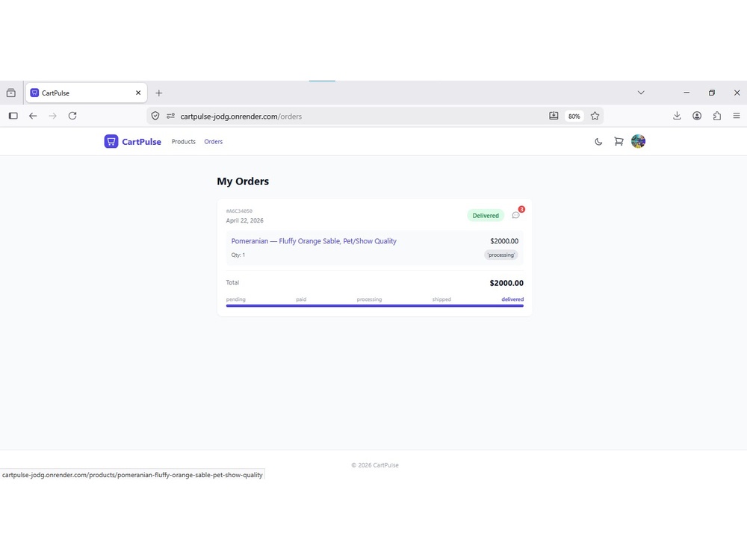This screenshot has width=747, height=560.
Task: Minimize the browser window
Action: pyautogui.click(x=686, y=93)
